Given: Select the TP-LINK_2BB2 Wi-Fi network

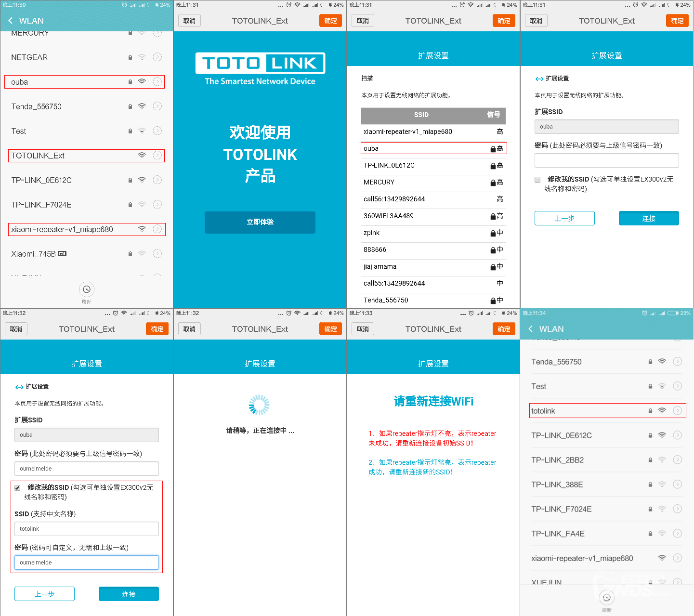Looking at the screenshot, I should tap(607, 459).
